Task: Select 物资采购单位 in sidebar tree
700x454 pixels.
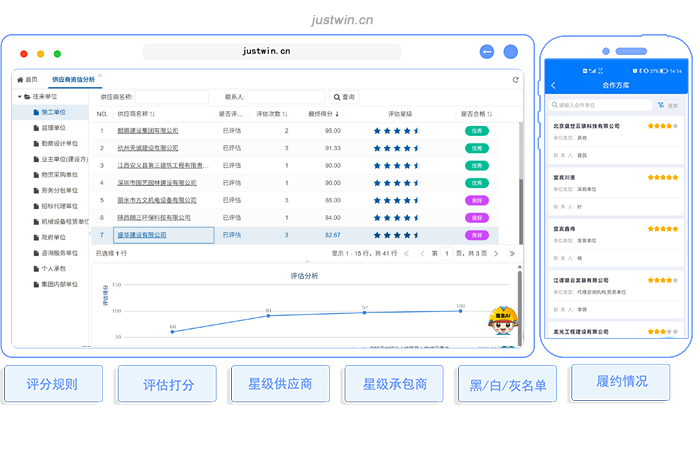Action: 57,175
